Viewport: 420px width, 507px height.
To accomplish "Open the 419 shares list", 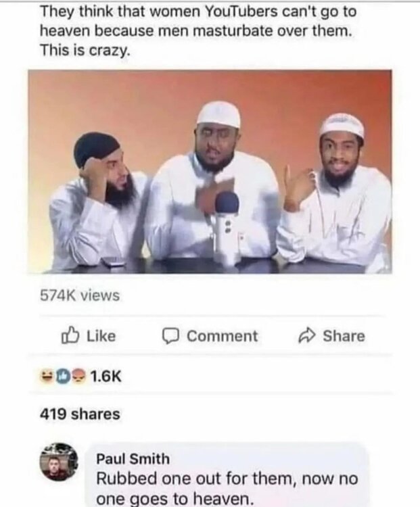I will 80,414.
